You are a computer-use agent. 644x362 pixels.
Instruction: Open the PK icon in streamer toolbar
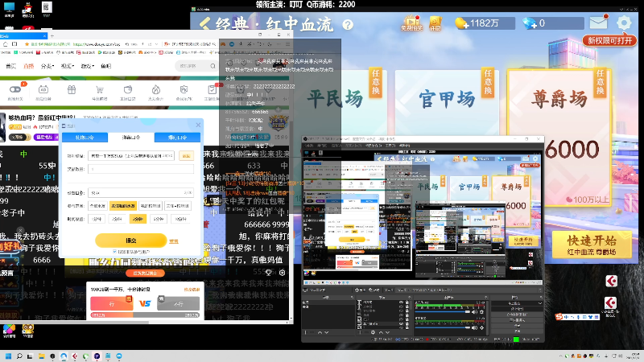click(x=184, y=90)
